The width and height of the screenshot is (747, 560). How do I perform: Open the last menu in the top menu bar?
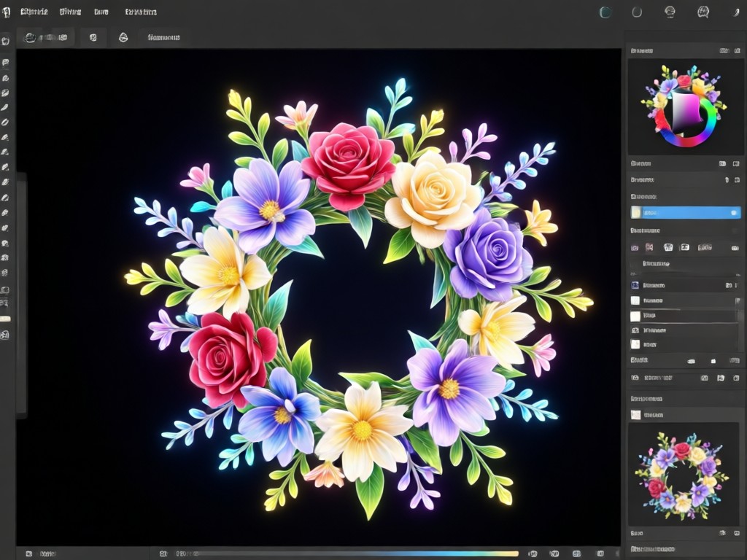141,12
